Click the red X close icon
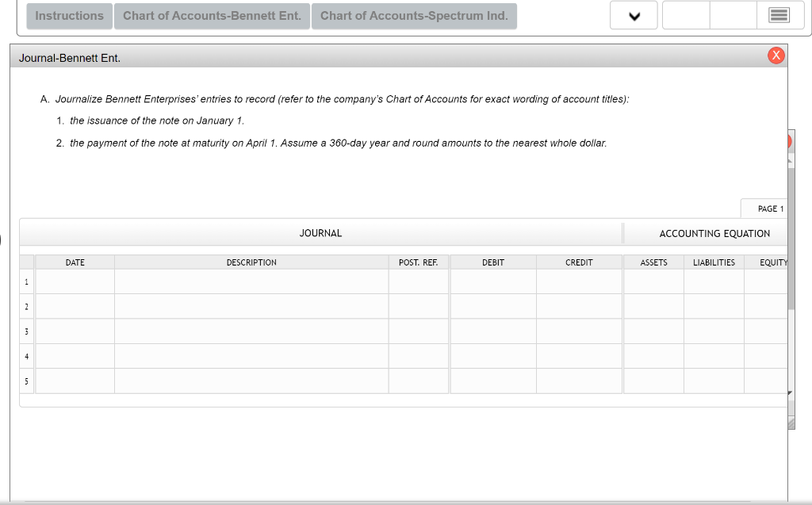The height and width of the screenshot is (505, 812). [776, 55]
